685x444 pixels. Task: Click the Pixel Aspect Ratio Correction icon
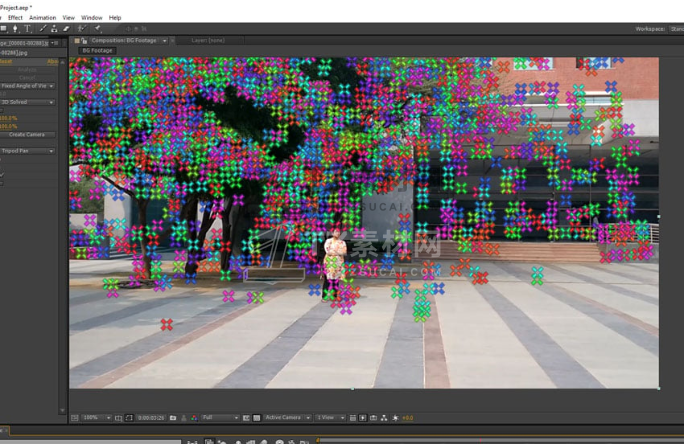353,418
